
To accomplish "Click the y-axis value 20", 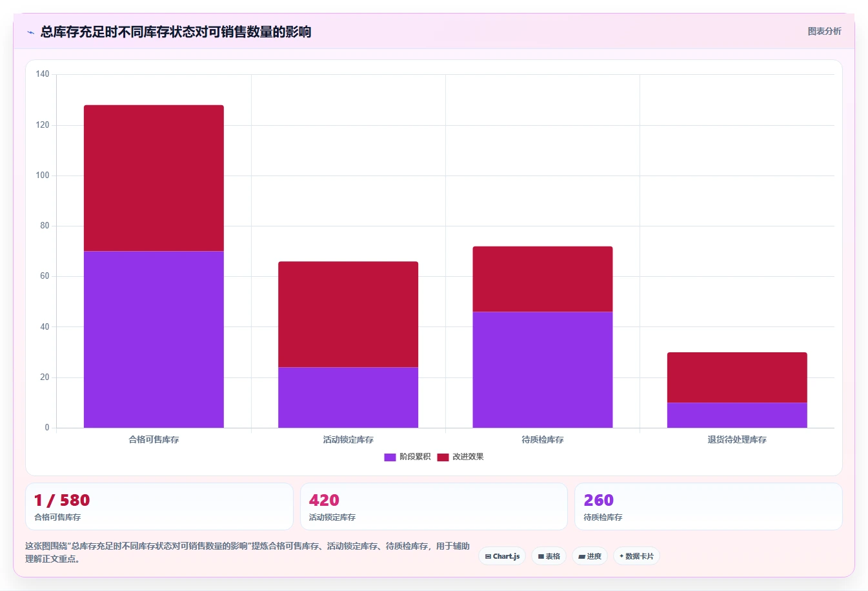I will [x=45, y=377].
